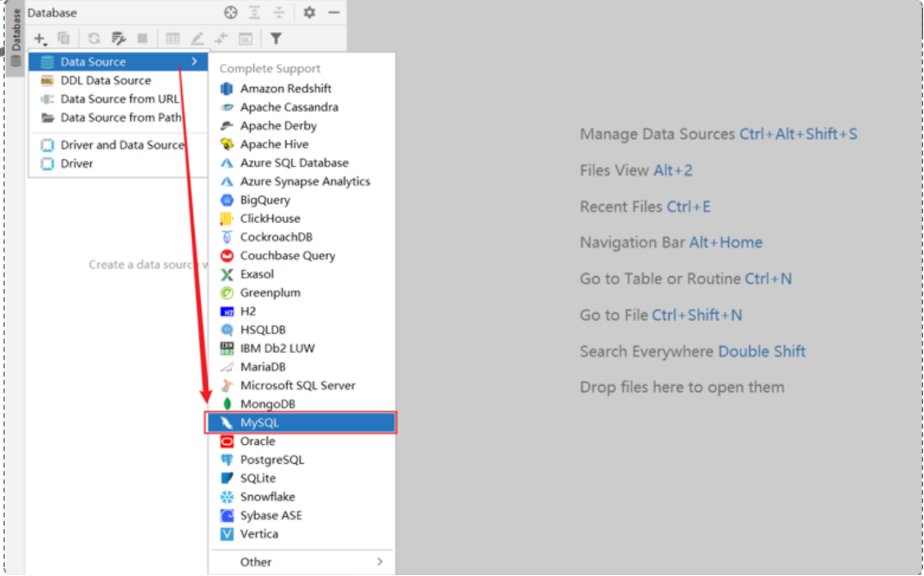Open the Data Source submenu item
The width and height of the screenshot is (924, 576).
(x=118, y=61)
